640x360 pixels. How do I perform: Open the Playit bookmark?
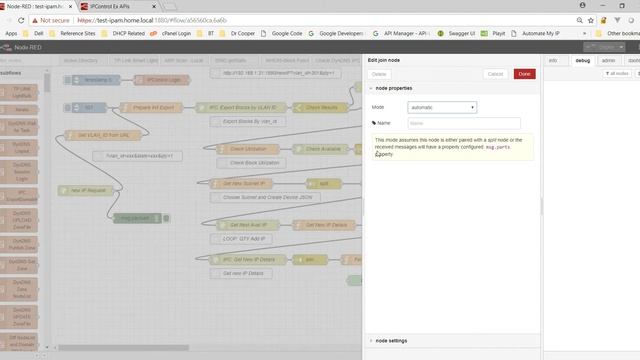[x=493, y=33]
